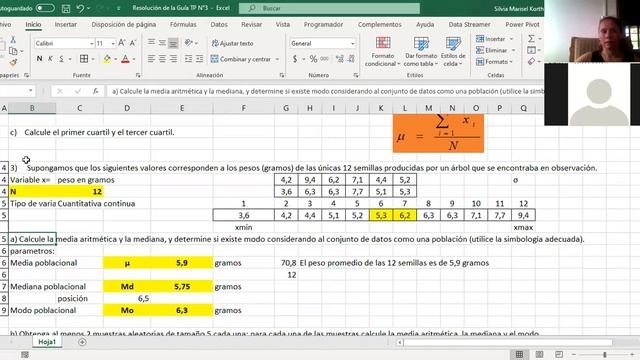Click the percent style icon
640x360 pixels.
(x=313, y=59)
